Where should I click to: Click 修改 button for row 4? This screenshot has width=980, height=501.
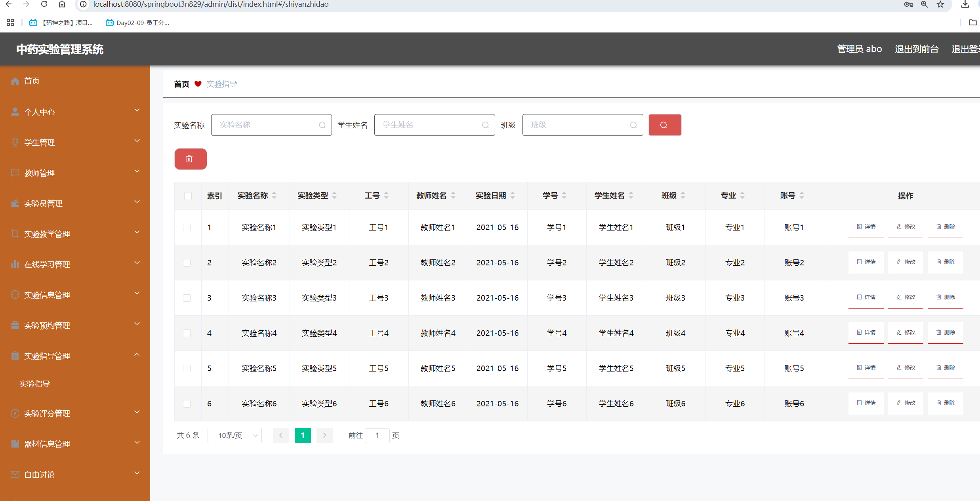click(x=906, y=332)
